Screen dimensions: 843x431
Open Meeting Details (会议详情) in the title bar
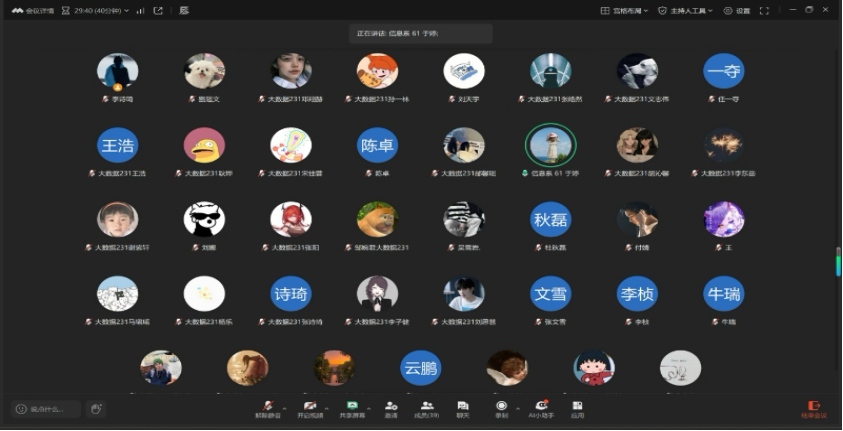pos(33,10)
